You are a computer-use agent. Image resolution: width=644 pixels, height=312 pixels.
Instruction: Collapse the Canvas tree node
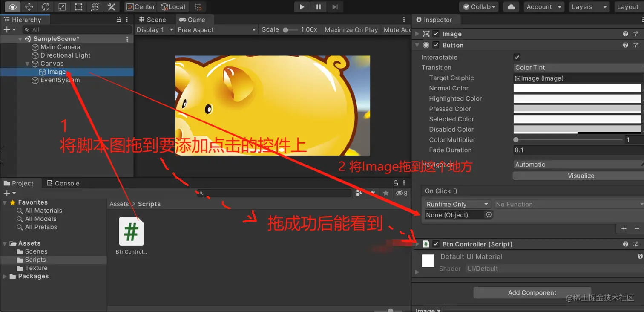pyautogui.click(x=28, y=64)
